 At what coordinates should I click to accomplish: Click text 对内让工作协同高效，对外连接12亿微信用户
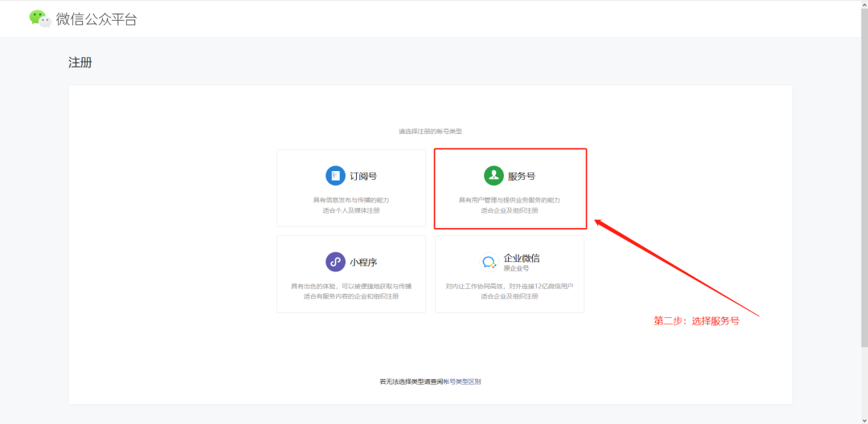click(x=510, y=287)
